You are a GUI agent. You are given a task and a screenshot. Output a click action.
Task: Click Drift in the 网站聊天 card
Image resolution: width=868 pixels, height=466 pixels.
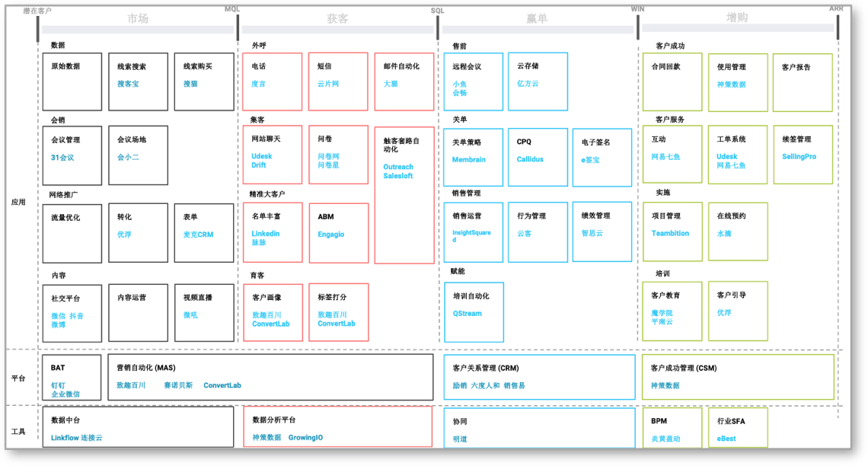259,165
